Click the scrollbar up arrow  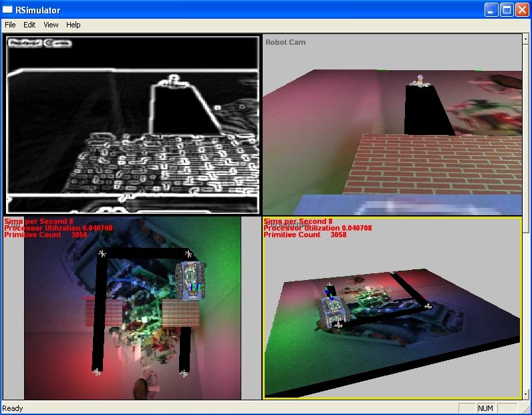(526, 39)
